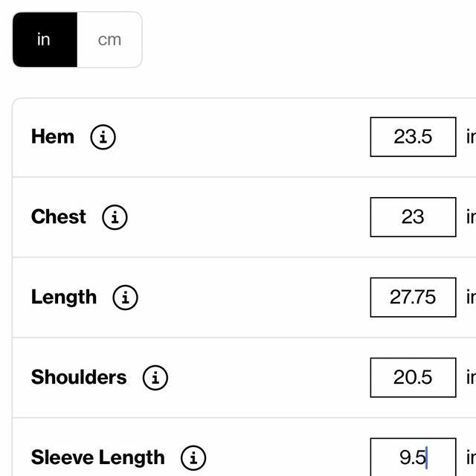Tap the Sleeve Length info icon
The height and width of the screenshot is (476, 476).
coord(193,457)
